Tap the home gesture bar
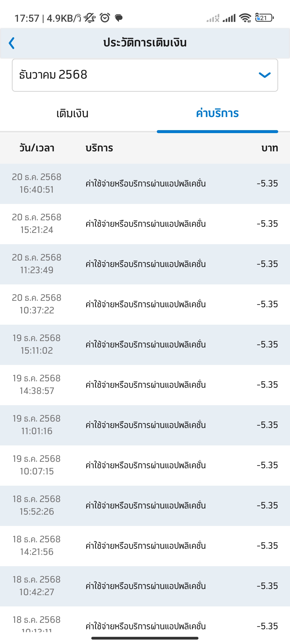This screenshot has width=290, height=644. 145,638
